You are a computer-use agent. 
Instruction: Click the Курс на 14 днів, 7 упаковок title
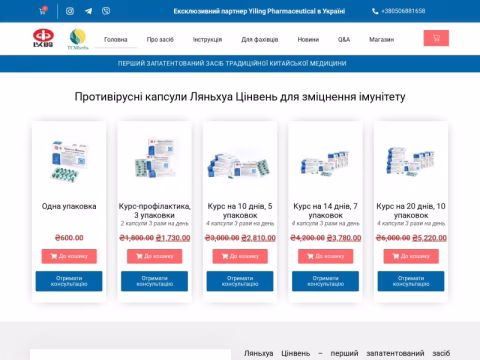325,211
